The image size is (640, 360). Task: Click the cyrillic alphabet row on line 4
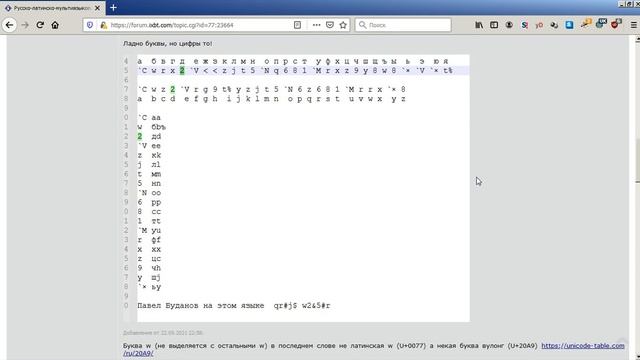[293, 61]
